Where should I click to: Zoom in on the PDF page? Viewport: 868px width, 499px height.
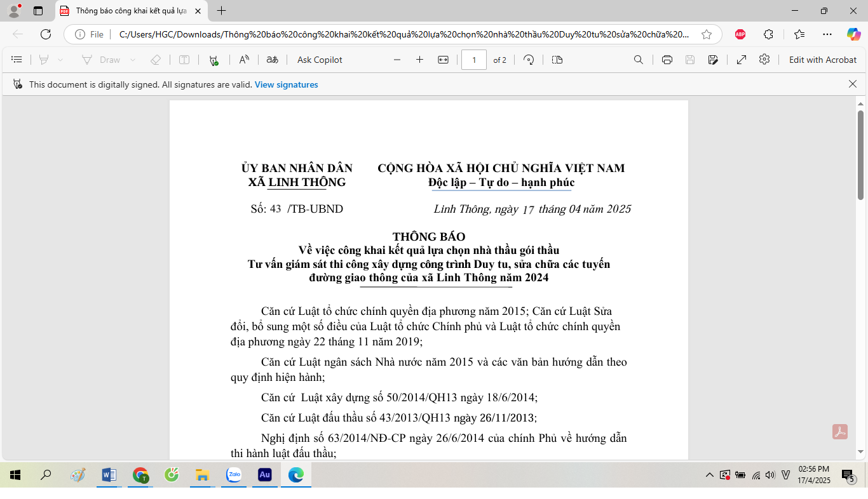point(419,60)
